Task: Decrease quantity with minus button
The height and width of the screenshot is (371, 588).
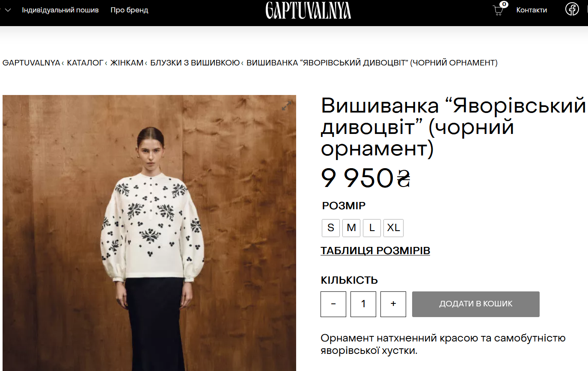Action: 333,304
